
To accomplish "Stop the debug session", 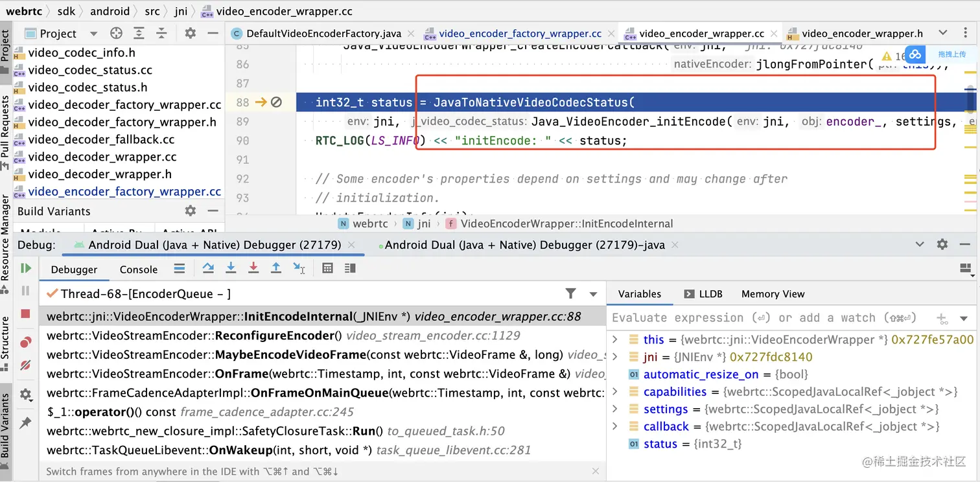I will click(x=25, y=314).
